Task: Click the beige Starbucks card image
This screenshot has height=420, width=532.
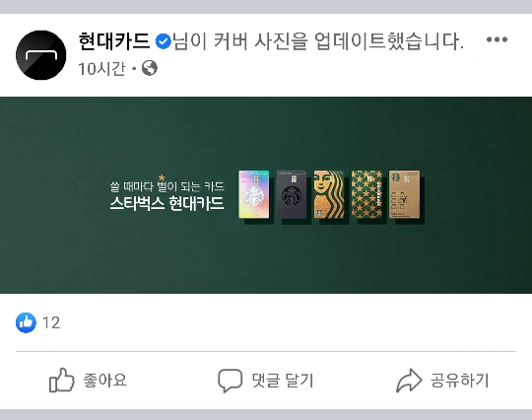Action: point(404,194)
